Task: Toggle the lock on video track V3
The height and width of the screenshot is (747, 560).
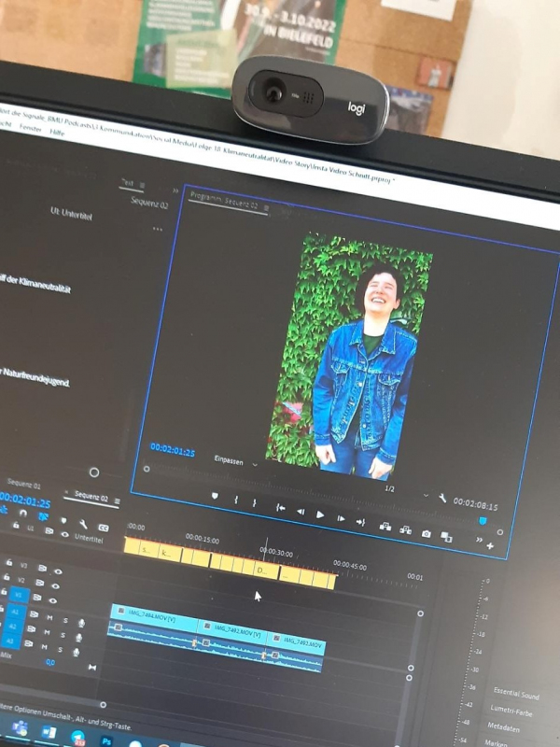Action: click(x=9, y=563)
